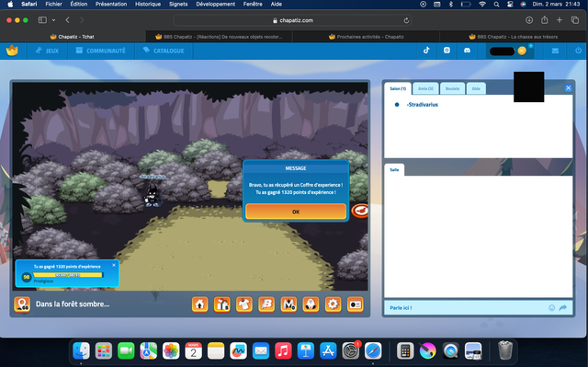588x367 pixels.
Task: Open Control Center in menu bar
Action: (x=510, y=4)
